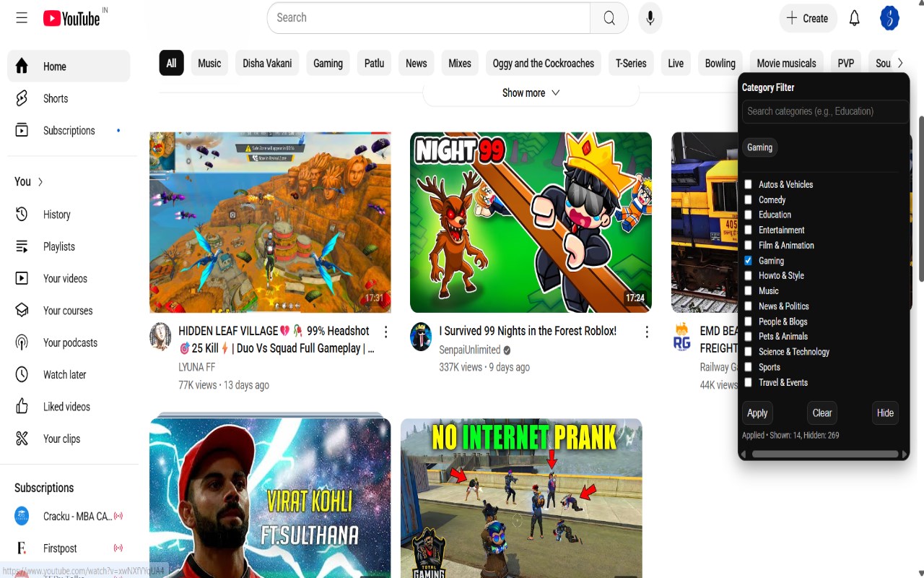Open the NO INTERNET PRANK thumbnail
This screenshot has height=578, width=924.
(521, 499)
